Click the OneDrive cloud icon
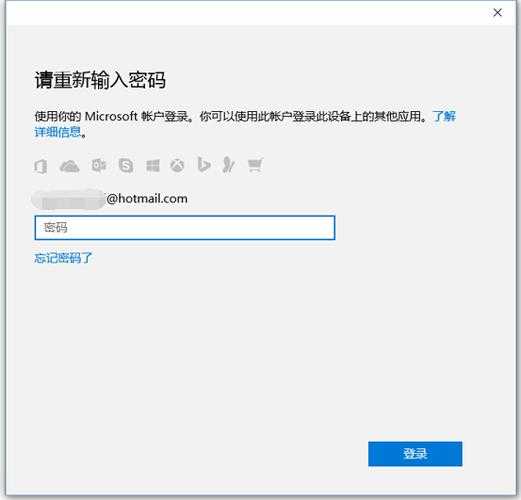Image resolution: width=521 pixels, height=500 pixels. coord(69,166)
